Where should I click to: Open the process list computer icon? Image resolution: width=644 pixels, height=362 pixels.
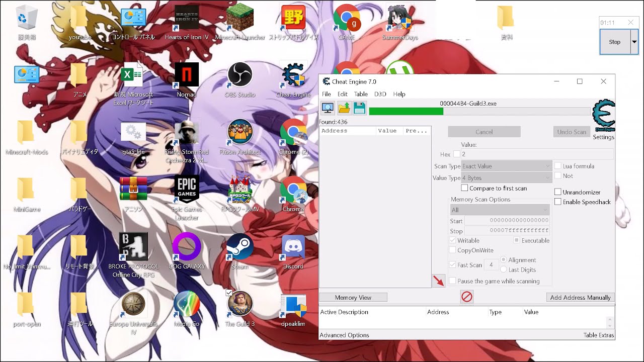click(x=328, y=108)
